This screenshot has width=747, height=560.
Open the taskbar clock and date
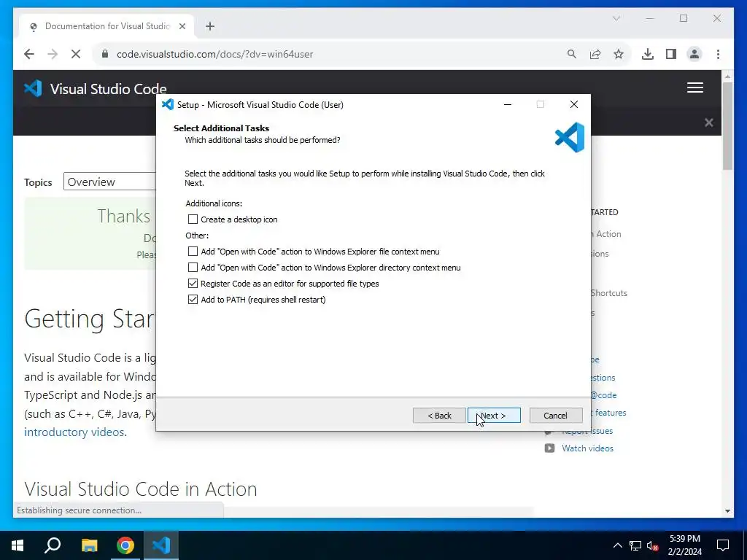point(685,545)
